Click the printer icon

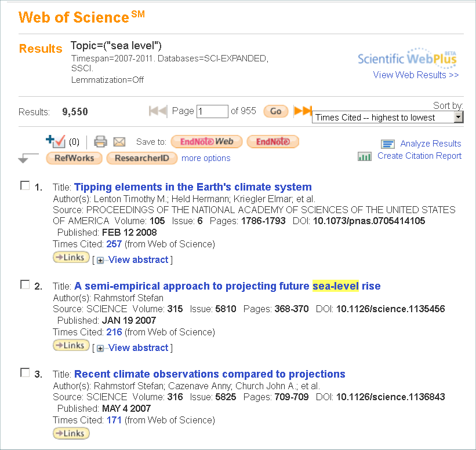100,141
